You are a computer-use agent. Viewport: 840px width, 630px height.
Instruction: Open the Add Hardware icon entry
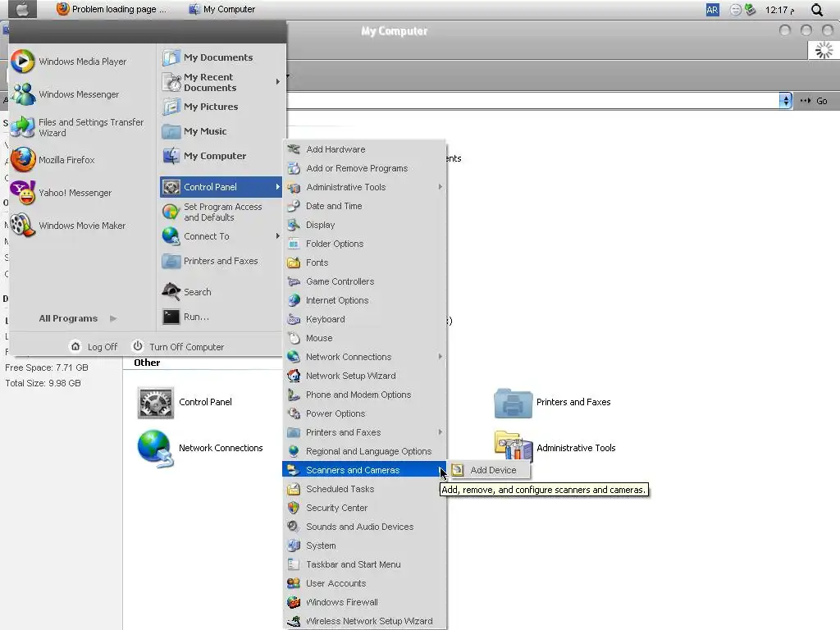(x=294, y=149)
